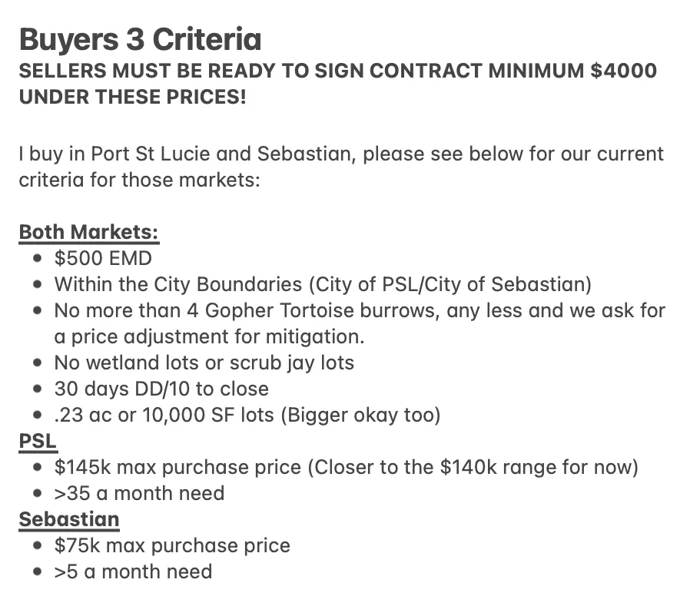Click the "30 days DD/10 to close" item
690x616 pixels.
(x=161, y=389)
